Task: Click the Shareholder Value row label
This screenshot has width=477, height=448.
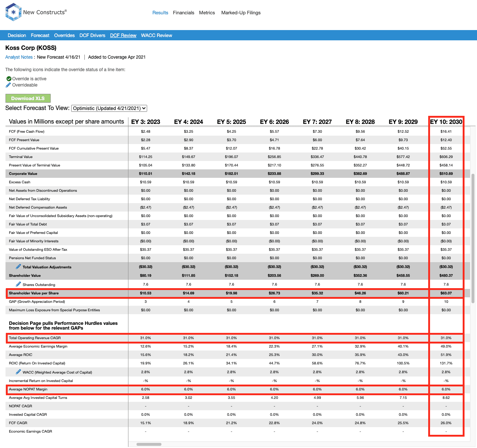Action: (x=25, y=276)
